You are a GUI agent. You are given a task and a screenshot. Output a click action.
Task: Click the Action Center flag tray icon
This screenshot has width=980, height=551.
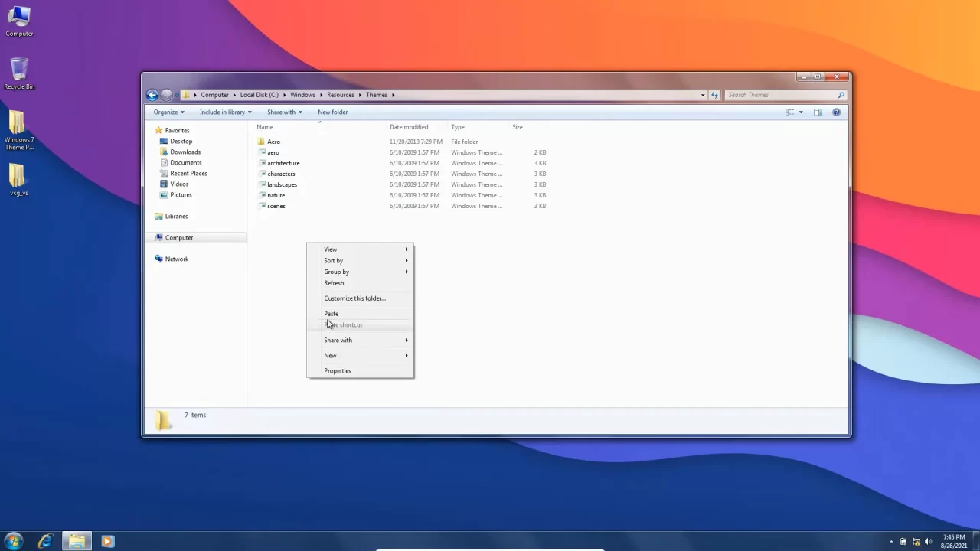point(903,542)
